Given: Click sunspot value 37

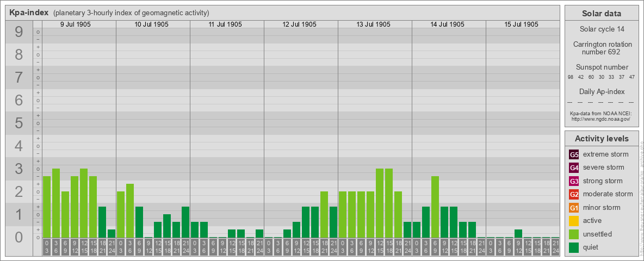Looking at the screenshot, I should (x=622, y=77).
